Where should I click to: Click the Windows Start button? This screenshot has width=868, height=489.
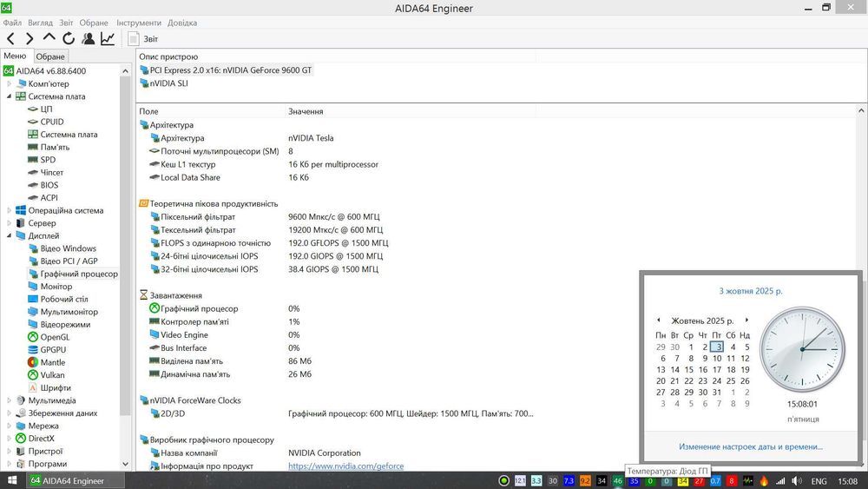coord(11,480)
